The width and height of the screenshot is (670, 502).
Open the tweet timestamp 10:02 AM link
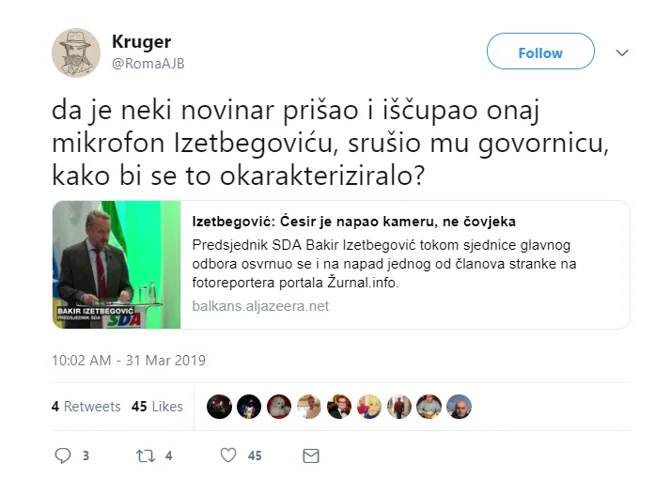click(x=129, y=360)
